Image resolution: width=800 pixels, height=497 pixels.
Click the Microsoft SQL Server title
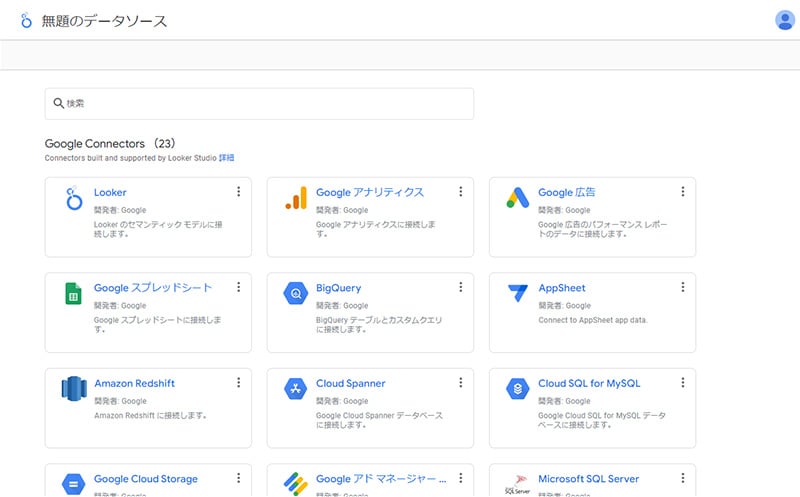[588, 479]
